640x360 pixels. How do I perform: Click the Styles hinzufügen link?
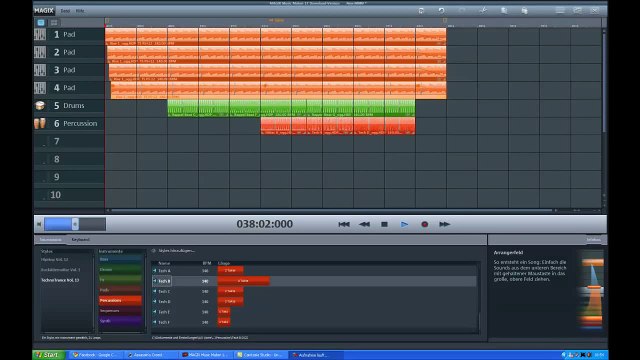click(176, 251)
